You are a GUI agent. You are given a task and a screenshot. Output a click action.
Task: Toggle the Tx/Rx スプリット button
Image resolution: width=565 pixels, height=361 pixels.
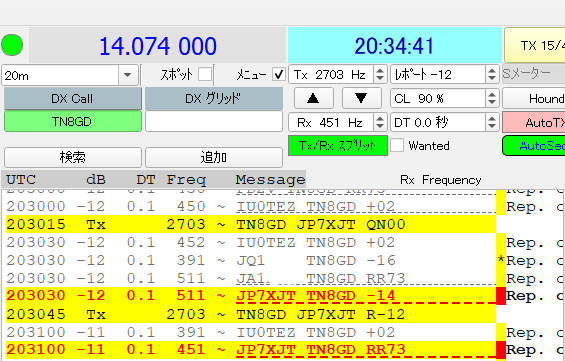(338, 146)
